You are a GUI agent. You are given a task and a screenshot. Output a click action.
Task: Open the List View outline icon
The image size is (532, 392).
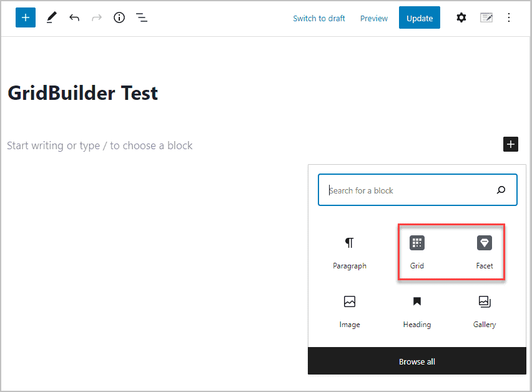pos(142,18)
